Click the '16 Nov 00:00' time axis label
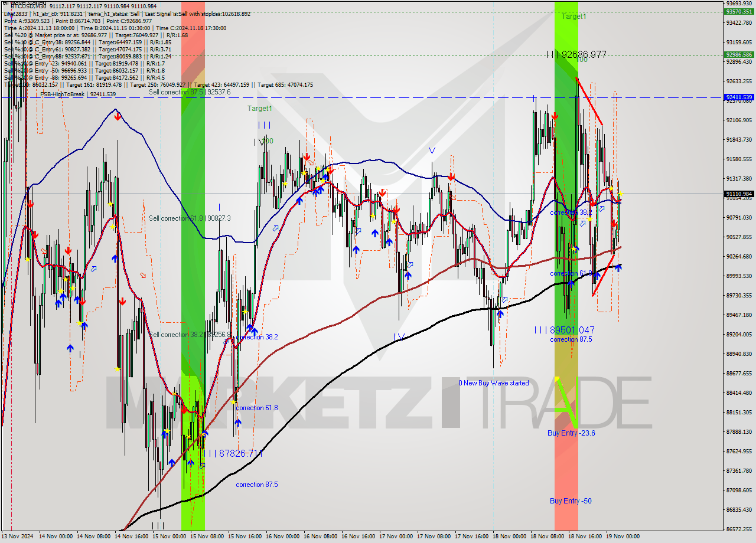This screenshot has width=756, height=543. tap(283, 537)
